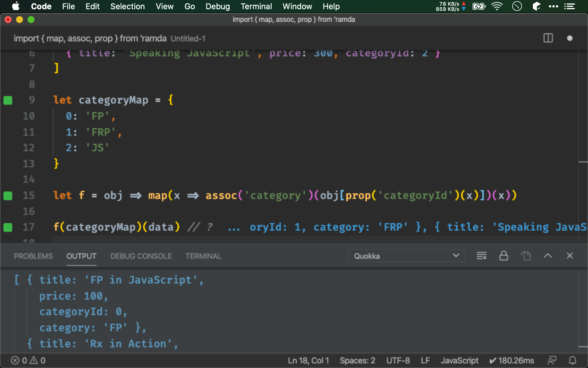588x368 pixels.
Task: Click the battery charging icon
Action: (479, 6)
